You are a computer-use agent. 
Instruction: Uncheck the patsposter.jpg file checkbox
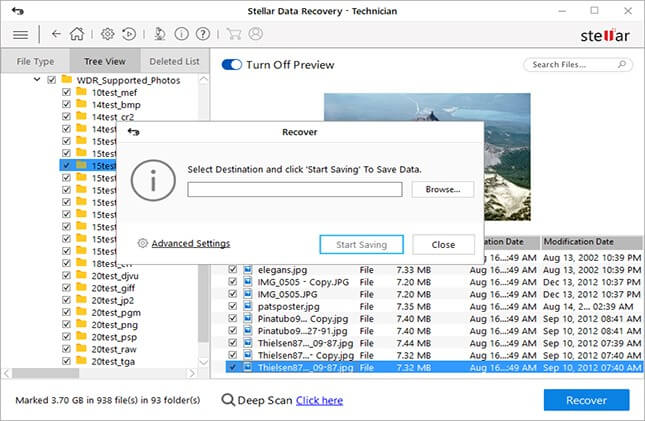(x=233, y=306)
